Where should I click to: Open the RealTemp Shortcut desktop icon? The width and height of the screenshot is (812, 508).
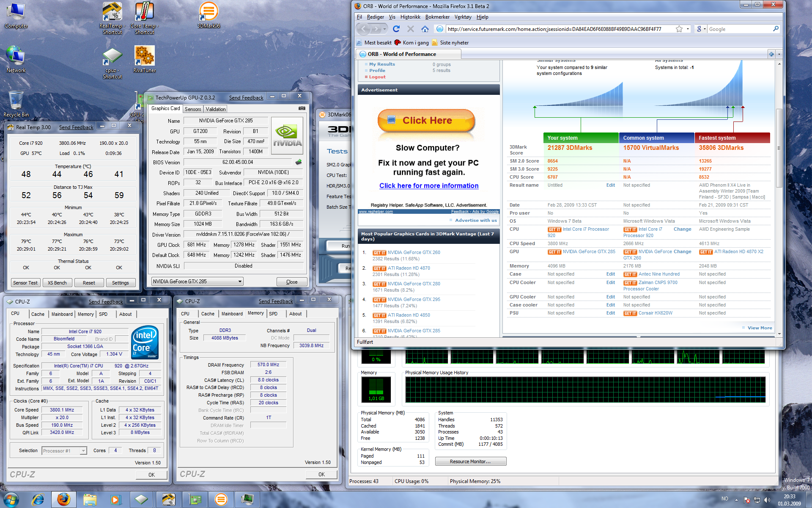click(x=112, y=18)
